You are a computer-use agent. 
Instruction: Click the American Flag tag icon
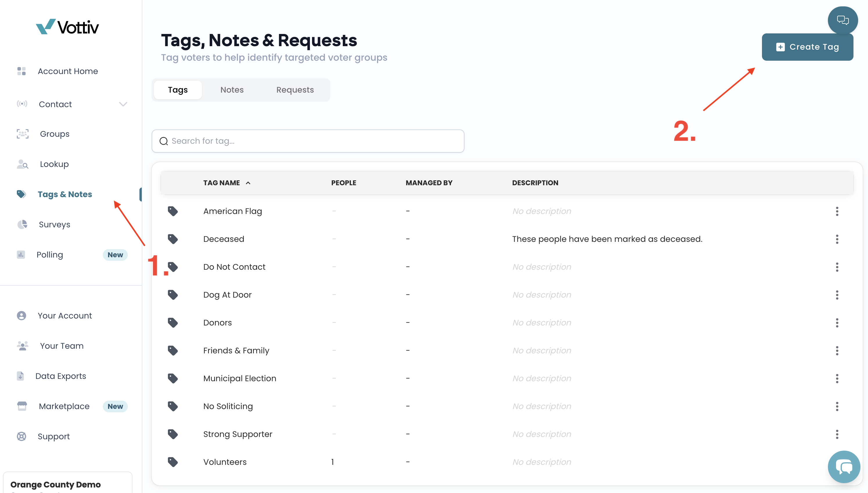click(173, 211)
